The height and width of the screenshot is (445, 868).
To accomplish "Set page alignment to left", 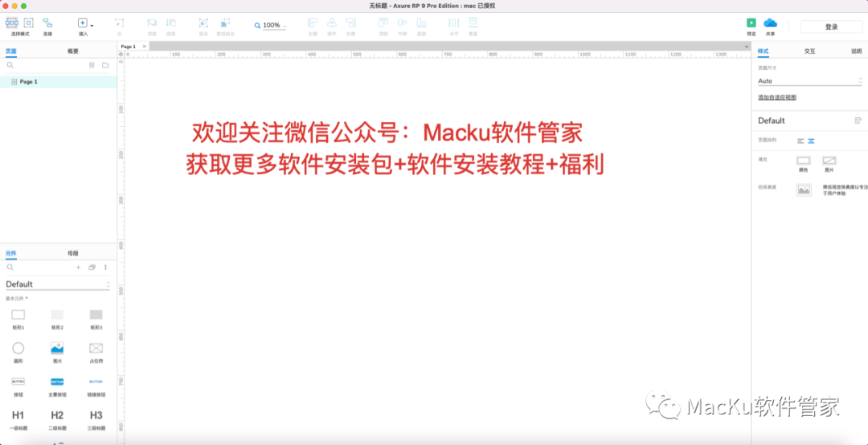I will tap(800, 141).
